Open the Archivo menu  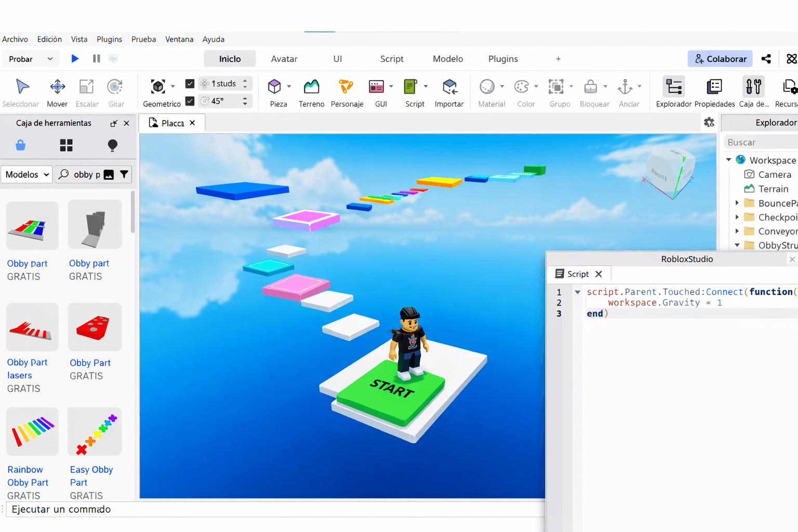tap(15, 39)
